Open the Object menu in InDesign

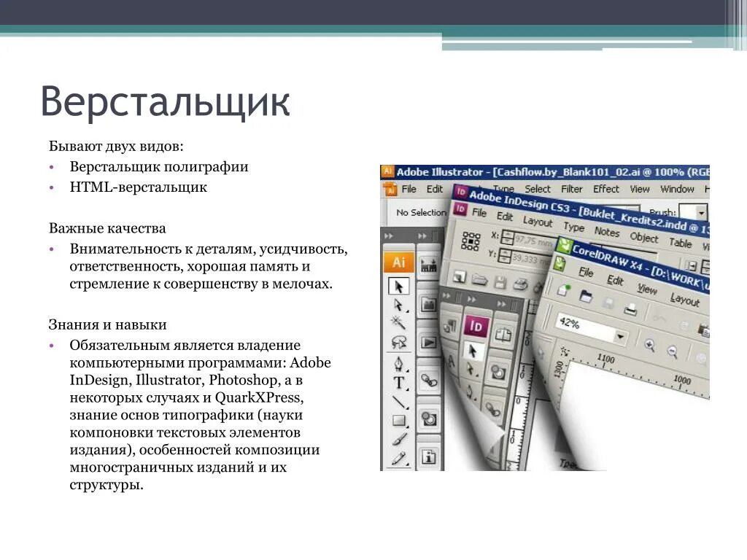(x=644, y=237)
